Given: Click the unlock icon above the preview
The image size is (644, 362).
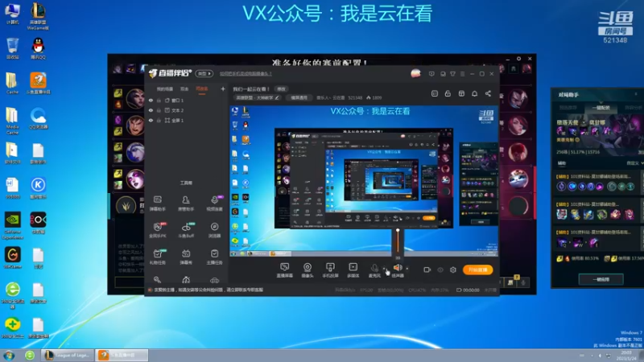Looking at the screenshot, I should click(448, 93).
